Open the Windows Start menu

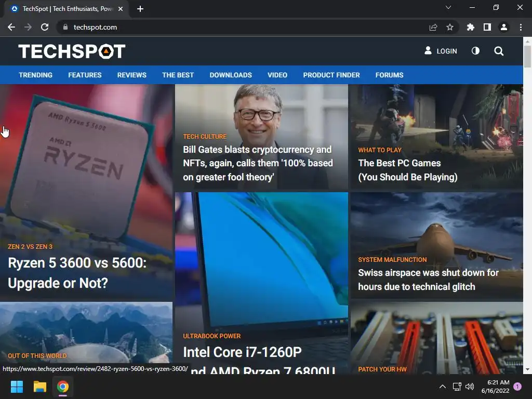pyautogui.click(x=17, y=387)
